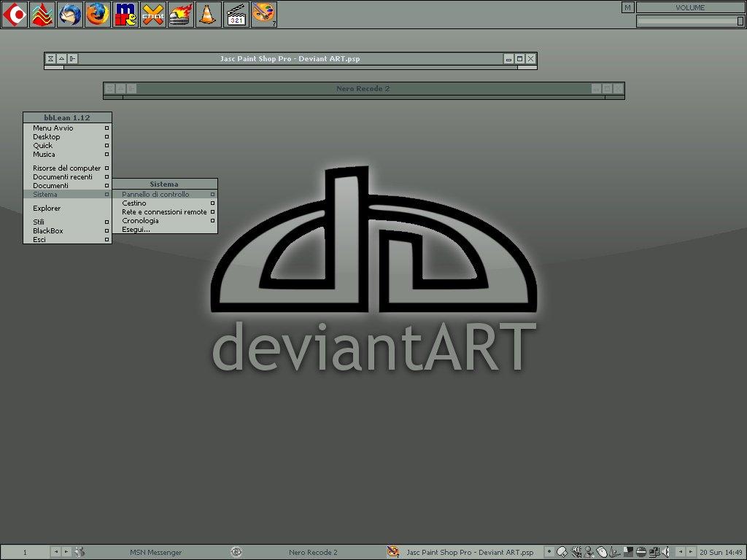Launch VLC media player cone icon
This screenshot has width=747, height=560.
208,15
